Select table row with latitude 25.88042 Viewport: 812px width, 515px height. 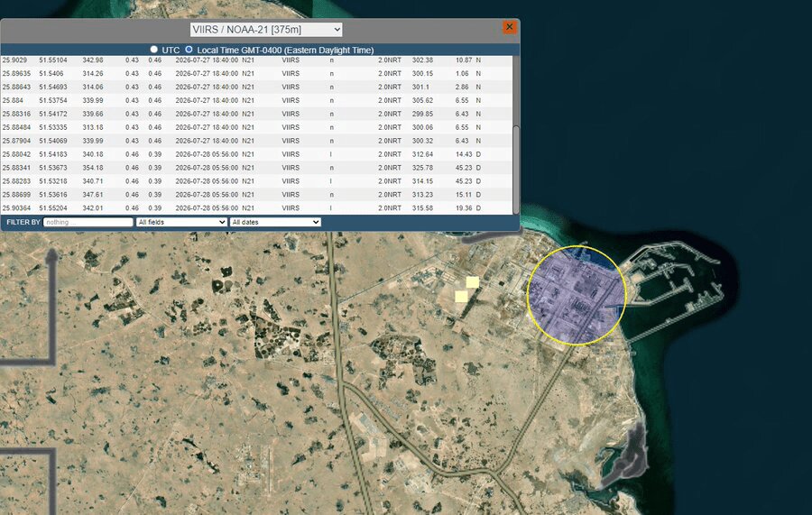[x=256, y=154]
